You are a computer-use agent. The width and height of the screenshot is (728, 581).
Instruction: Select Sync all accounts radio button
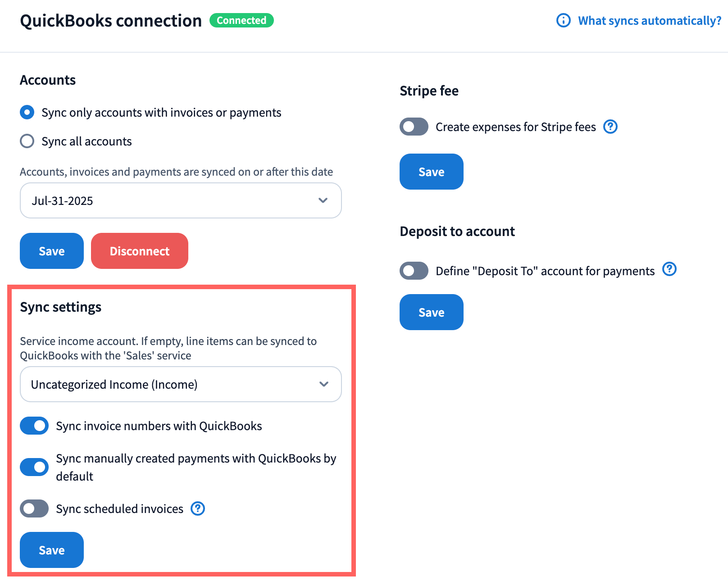point(27,141)
